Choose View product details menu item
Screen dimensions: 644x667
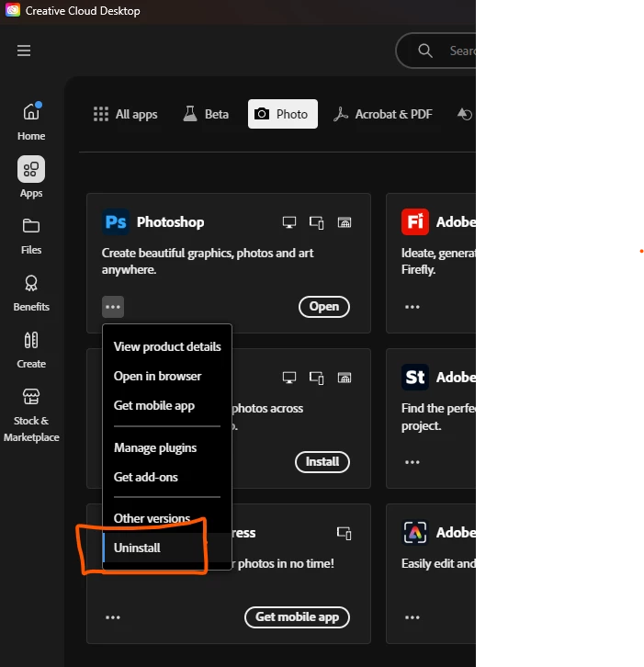tap(167, 346)
